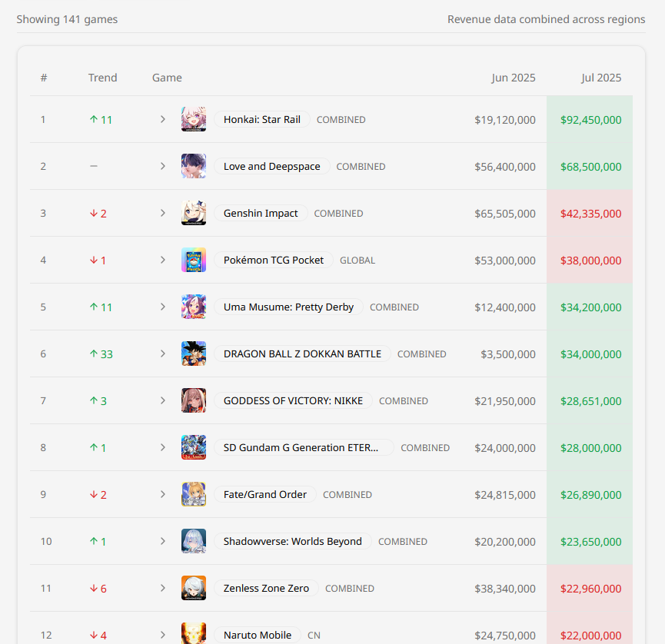The image size is (665, 644).
Task: Click the $19,120,000 Jun revenue cell
Action: [505, 120]
